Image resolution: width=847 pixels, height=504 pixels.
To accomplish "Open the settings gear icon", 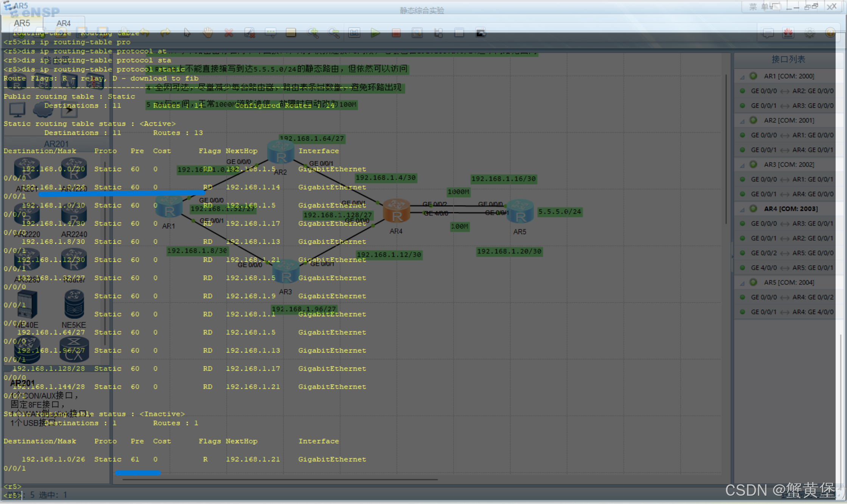I will point(810,33).
